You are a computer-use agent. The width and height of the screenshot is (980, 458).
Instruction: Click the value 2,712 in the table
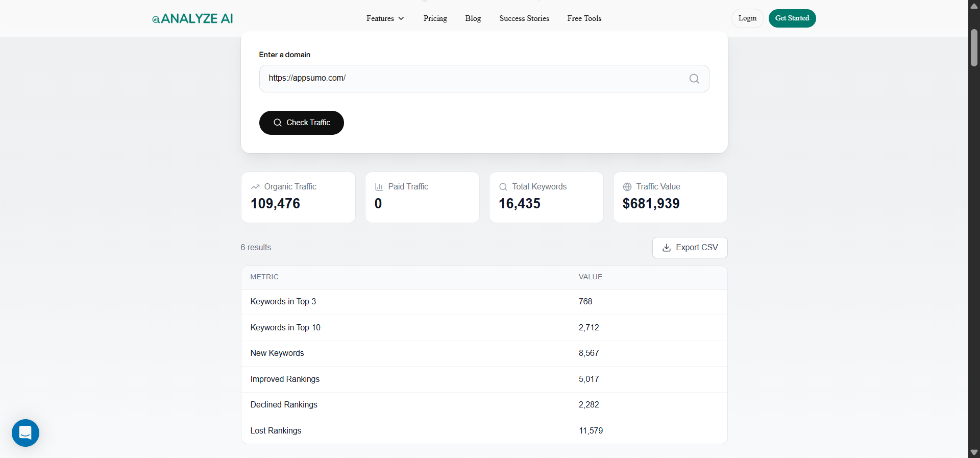[x=589, y=328]
